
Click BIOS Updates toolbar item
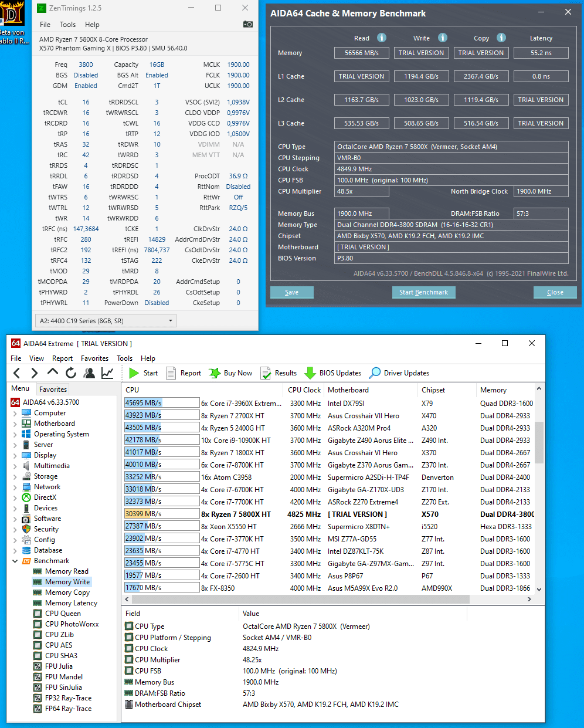coord(332,373)
